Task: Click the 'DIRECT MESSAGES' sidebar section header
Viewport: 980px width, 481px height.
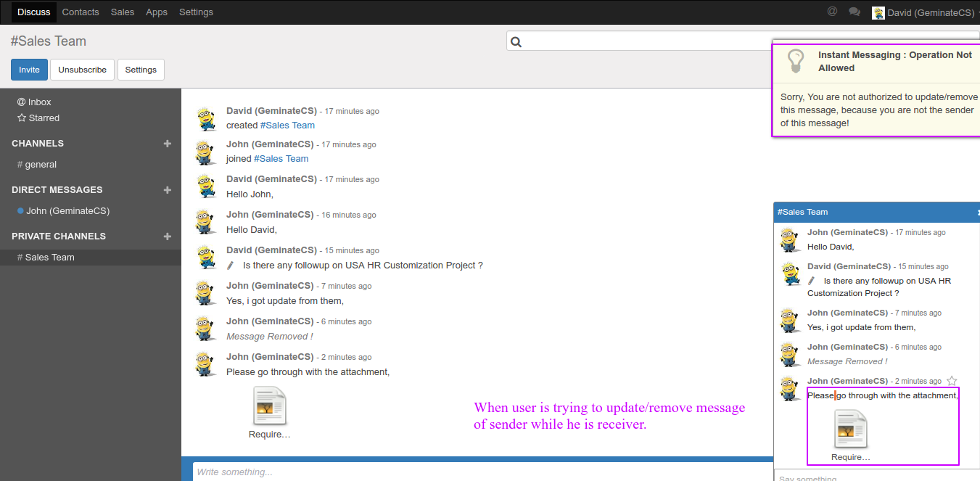Action: point(57,190)
